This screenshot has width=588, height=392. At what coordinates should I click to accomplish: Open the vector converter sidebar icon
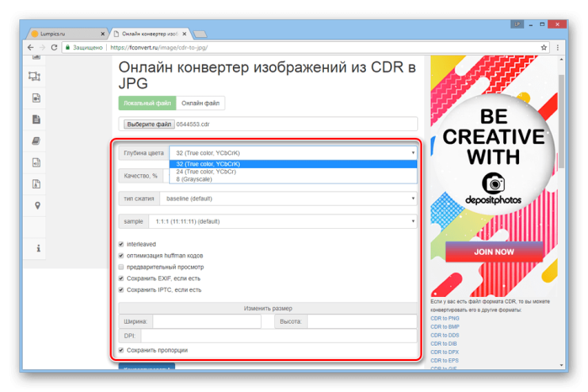pos(34,77)
